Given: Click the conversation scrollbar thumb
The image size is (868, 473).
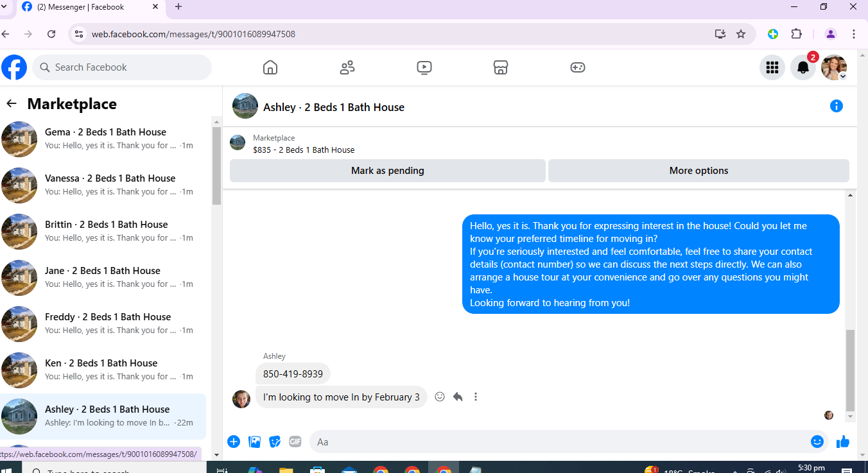Looking at the screenshot, I should click(x=850, y=370).
